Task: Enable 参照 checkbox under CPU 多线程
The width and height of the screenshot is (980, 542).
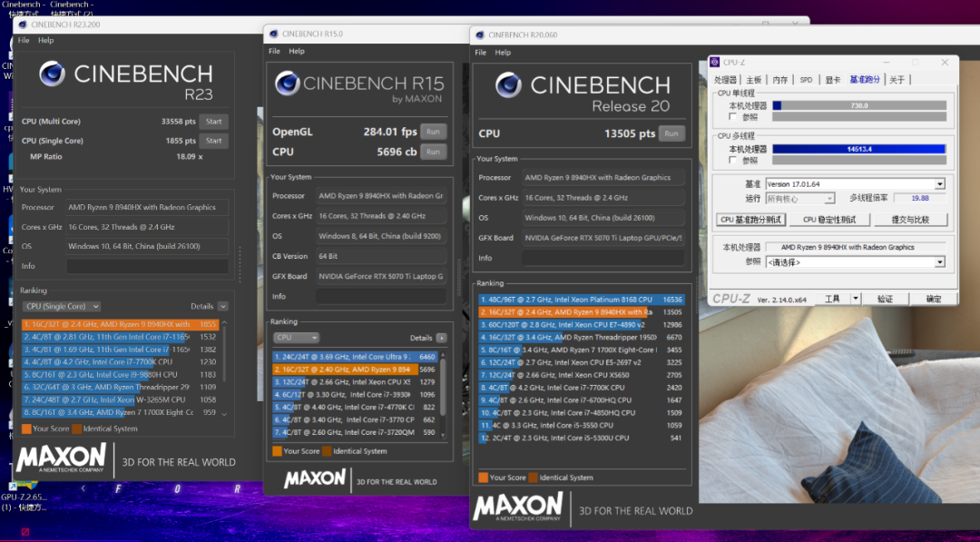Action: coord(732,160)
